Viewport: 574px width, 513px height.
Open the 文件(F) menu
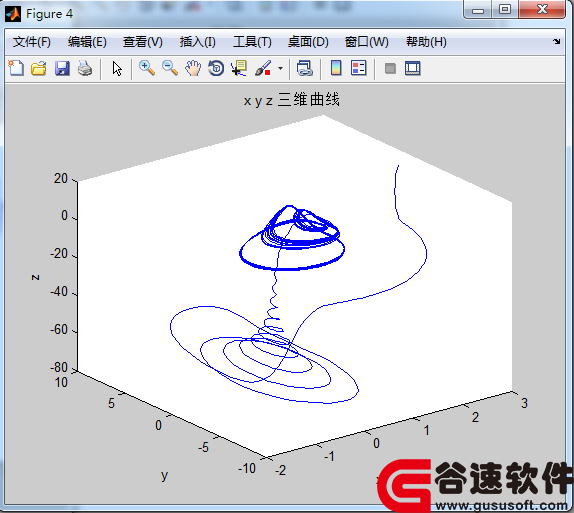coord(31,42)
